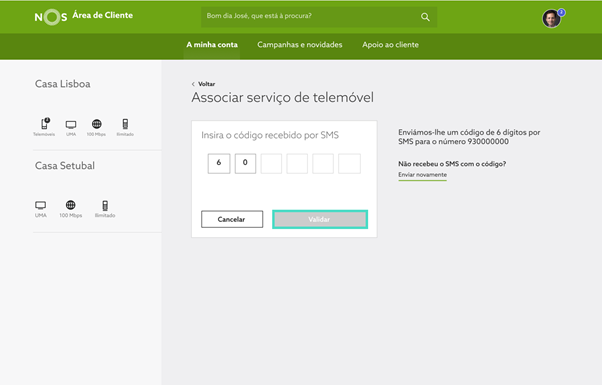Open the Campanhas e novidades tab
The width and height of the screenshot is (602, 385).
coord(299,45)
